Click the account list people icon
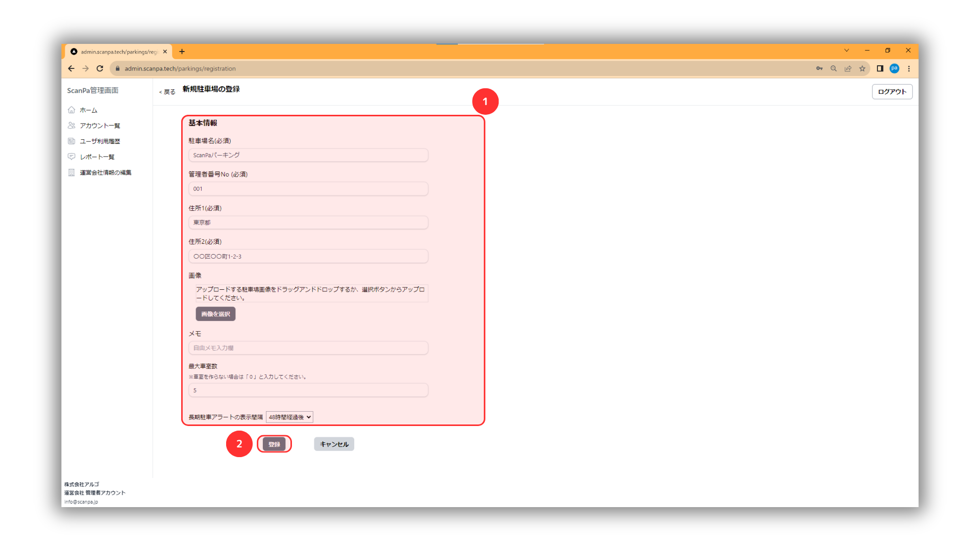980x551 pixels. pos(71,126)
